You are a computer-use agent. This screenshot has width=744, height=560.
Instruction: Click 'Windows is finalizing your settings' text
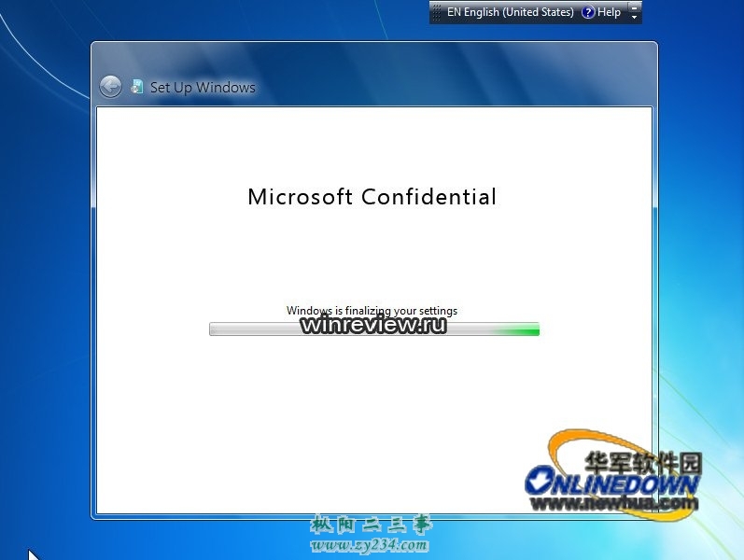point(372,311)
